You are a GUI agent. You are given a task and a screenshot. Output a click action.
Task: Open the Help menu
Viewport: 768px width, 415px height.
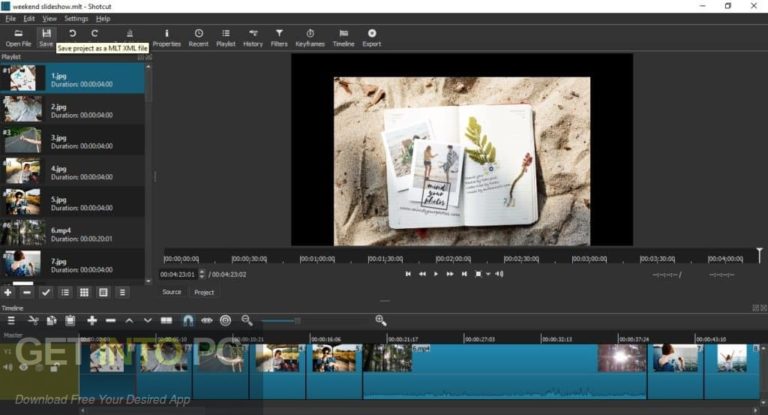click(x=103, y=19)
